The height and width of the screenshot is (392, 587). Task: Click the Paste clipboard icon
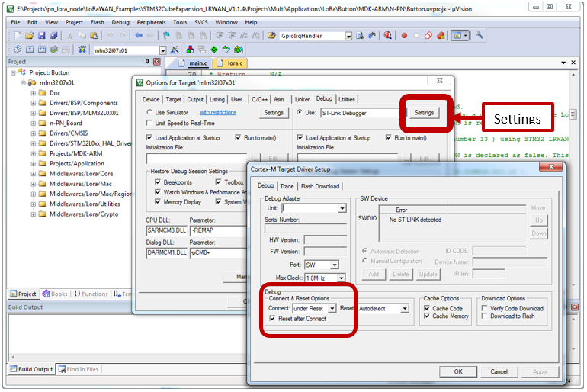(x=95, y=36)
